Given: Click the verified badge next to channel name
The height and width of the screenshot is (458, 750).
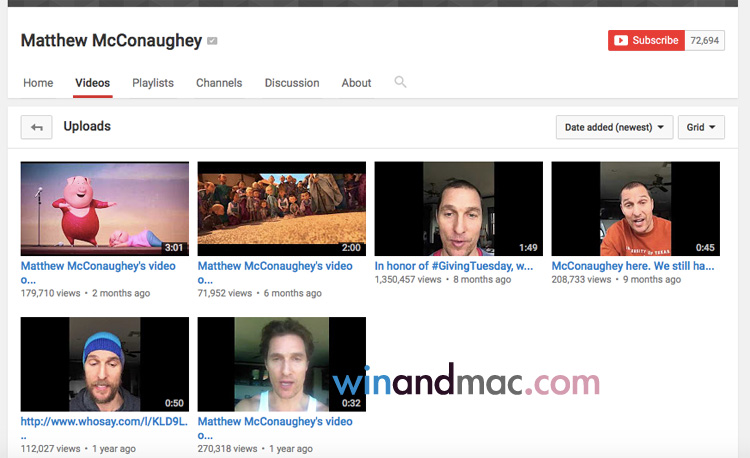Looking at the screenshot, I should pyautogui.click(x=212, y=41).
